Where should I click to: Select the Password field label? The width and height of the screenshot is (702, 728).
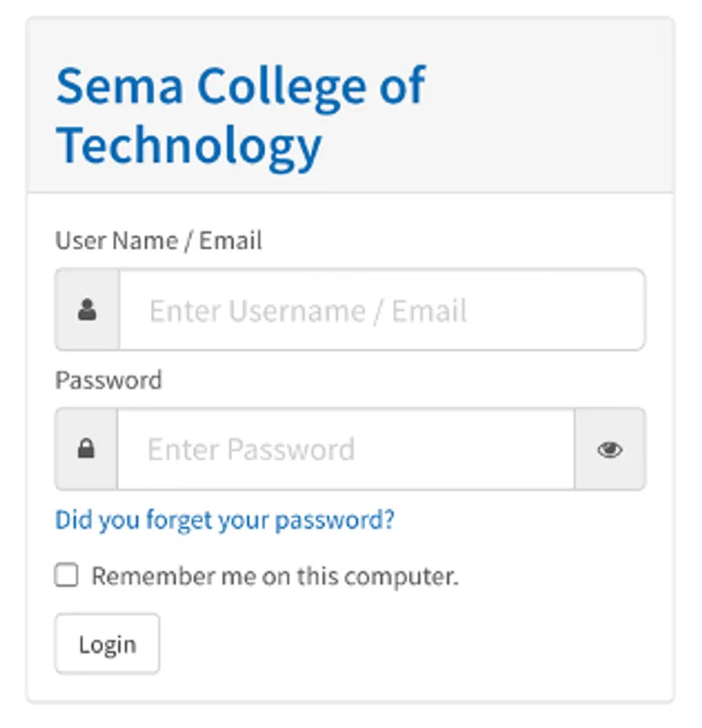point(108,380)
